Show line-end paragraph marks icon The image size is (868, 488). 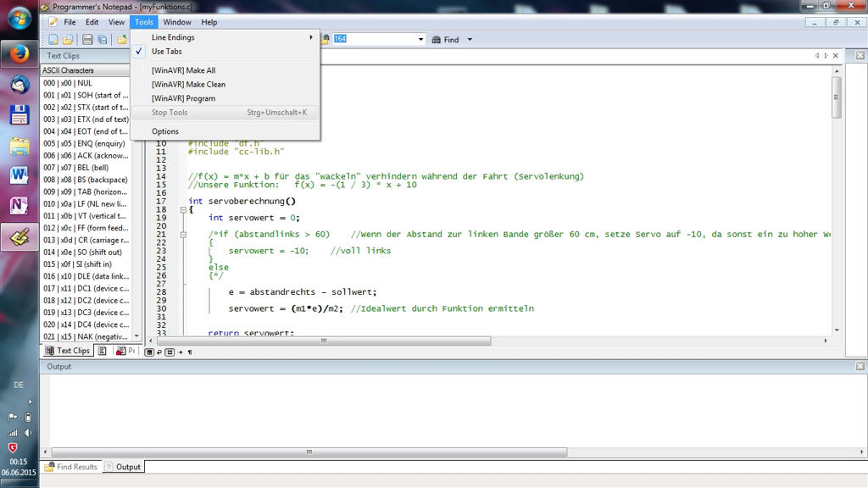189,352
